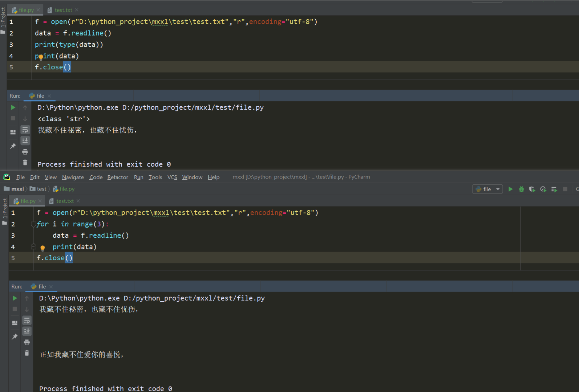This screenshot has height=392, width=579.
Task: Restore layout icon in upper Run panel
Action: pos(13,132)
